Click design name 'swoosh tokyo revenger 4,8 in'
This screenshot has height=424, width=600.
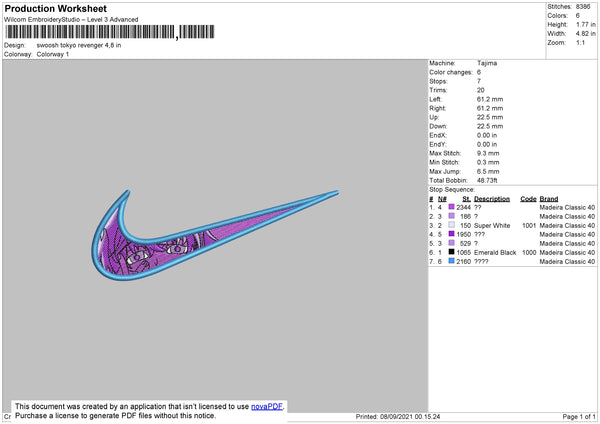pos(79,45)
